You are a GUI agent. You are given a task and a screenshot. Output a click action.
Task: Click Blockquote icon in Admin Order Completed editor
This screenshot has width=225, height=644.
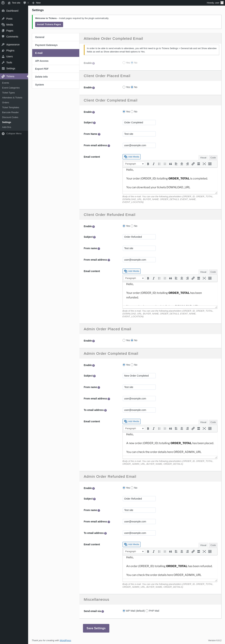[x=171, y=428]
